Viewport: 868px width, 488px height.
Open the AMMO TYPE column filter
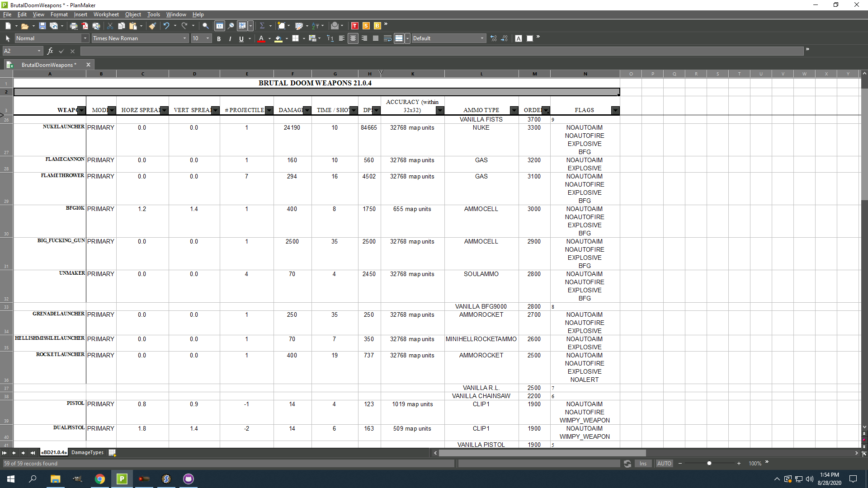514,110
